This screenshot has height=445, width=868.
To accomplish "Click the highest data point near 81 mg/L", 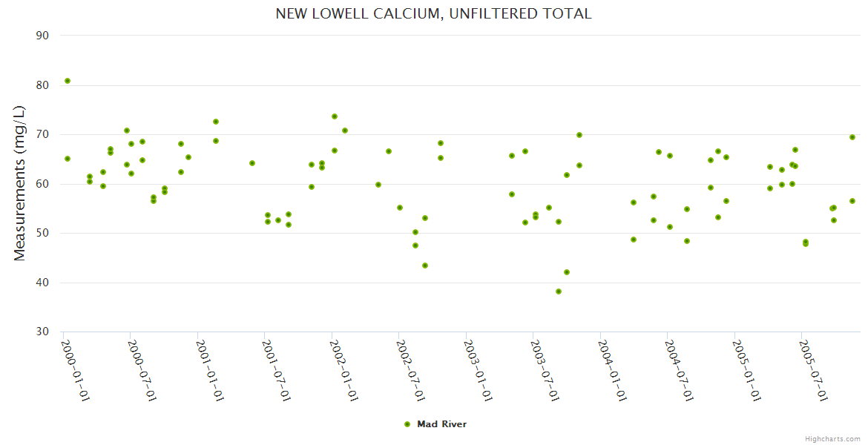I will tap(68, 81).
